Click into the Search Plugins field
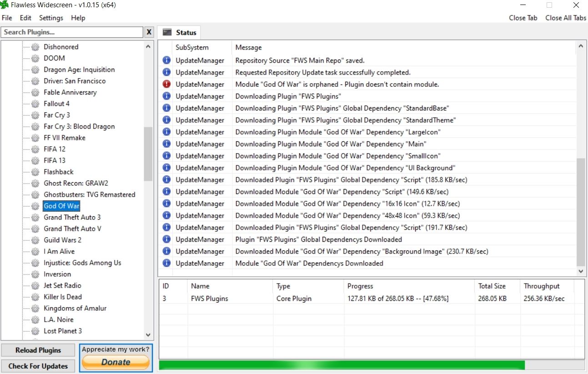Screen dimensions: 588x374 72,32
